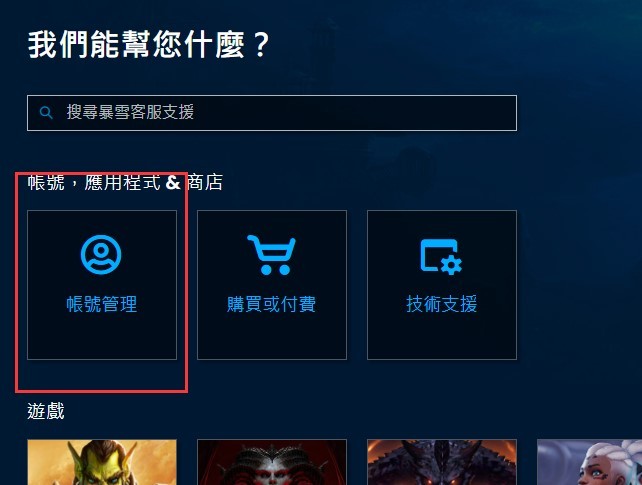Open the 技術支援 card tile

click(442, 285)
